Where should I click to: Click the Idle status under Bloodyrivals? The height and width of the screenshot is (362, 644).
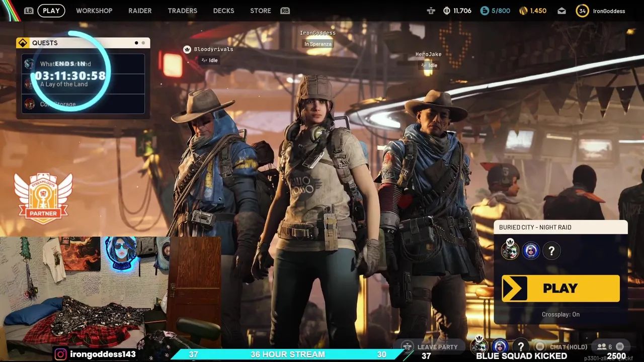209,60
